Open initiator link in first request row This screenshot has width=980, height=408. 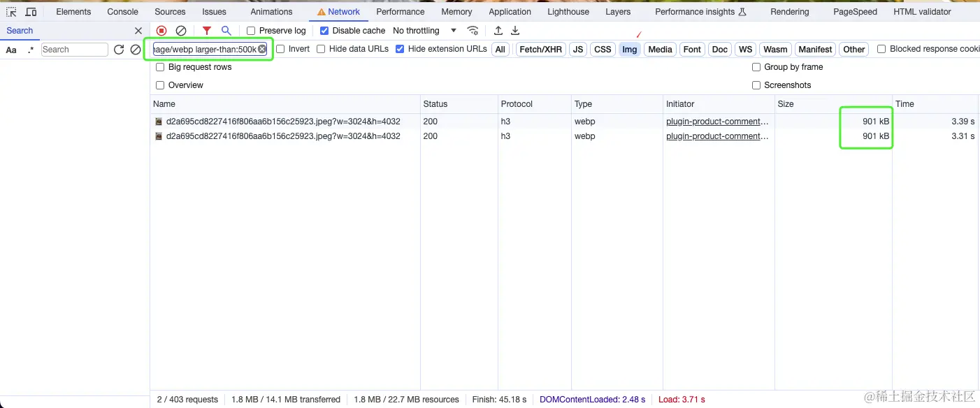point(717,122)
